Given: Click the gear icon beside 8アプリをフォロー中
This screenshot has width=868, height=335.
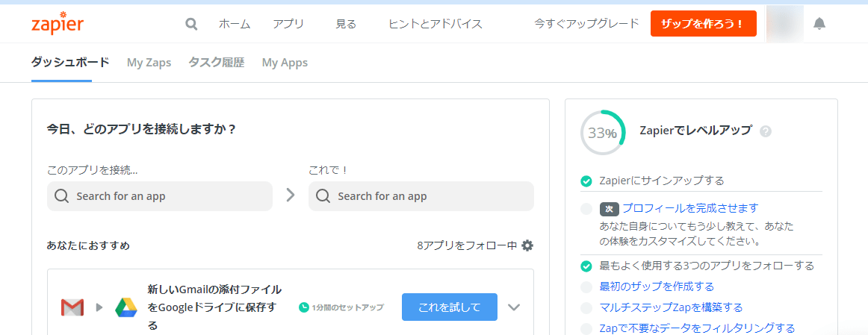Looking at the screenshot, I should point(527,245).
